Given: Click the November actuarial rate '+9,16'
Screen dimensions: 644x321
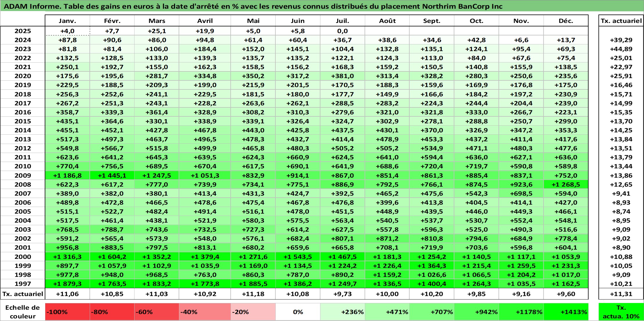Looking at the screenshot, I should (521, 294).
